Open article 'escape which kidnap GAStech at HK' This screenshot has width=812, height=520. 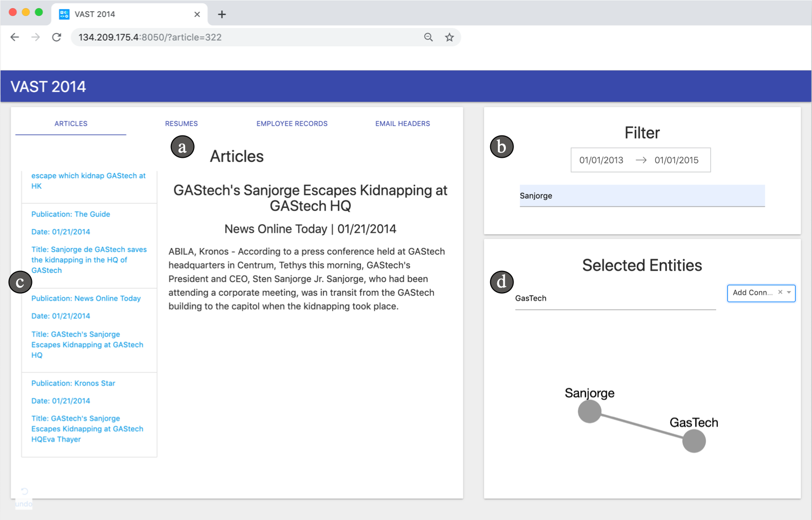[89, 181]
